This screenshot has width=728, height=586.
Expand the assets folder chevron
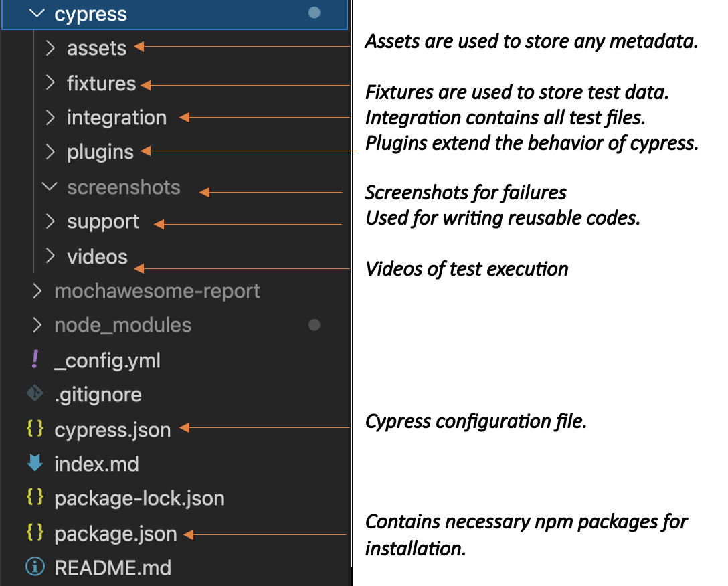click(x=50, y=48)
